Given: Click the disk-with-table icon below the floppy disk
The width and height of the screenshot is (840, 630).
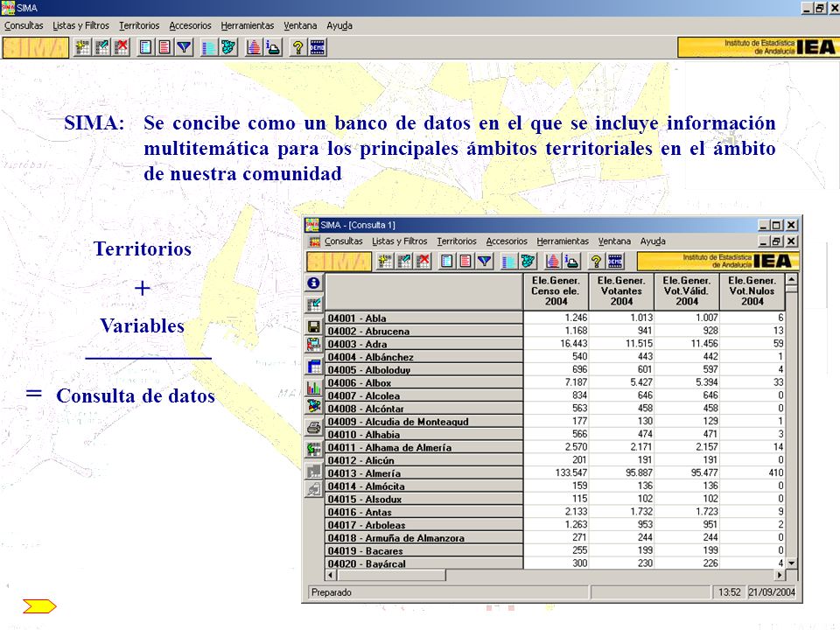Looking at the screenshot, I should pos(314,345).
